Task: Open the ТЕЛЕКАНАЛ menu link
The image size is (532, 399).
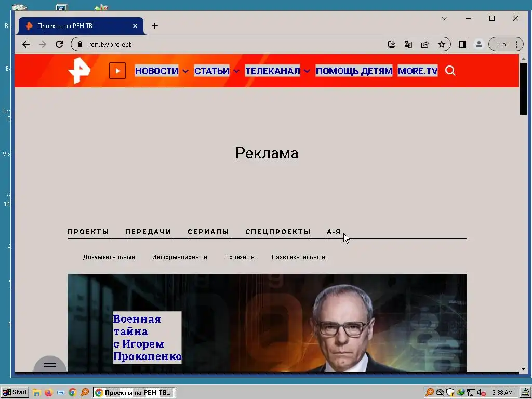Action: tap(272, 71)
